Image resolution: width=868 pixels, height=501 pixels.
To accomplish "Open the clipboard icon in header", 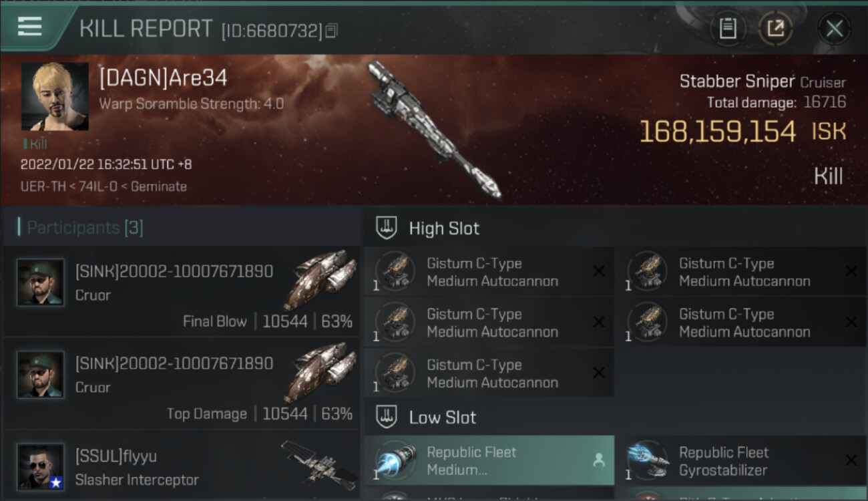I will [727, 29].
